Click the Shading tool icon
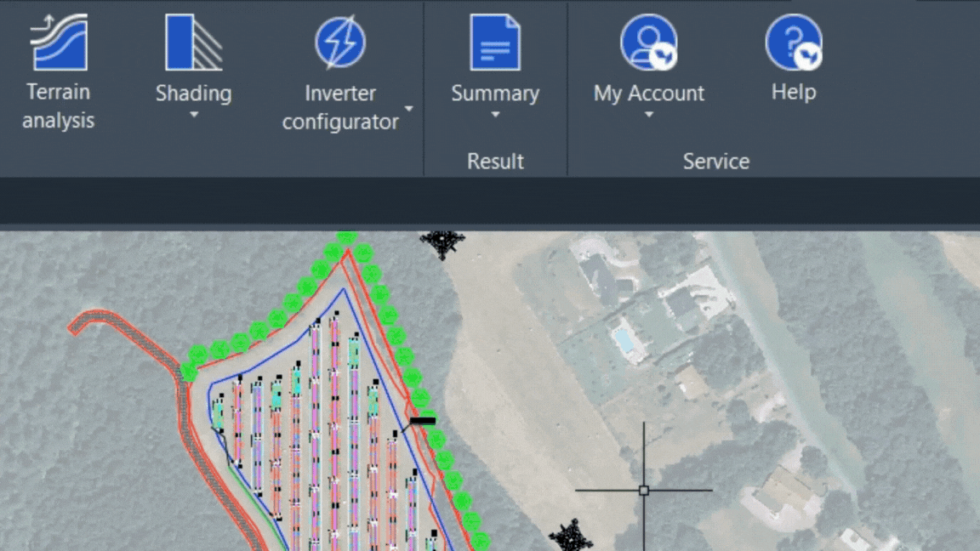The height and width of the screenshot is (551, 980). (194, 43)
